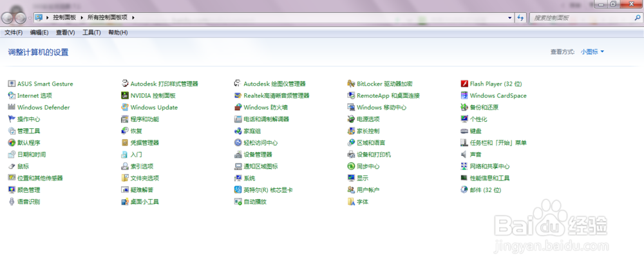Screen dimensions: 644x268
Task: Open recent pages dropdown beside navigation buttons
Action: [x=30, y=18]
